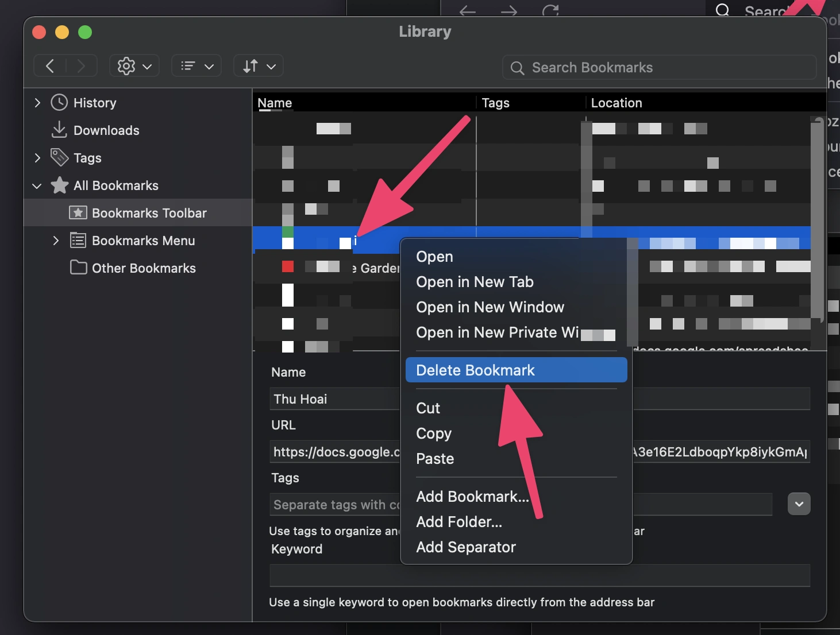This screenshot has width=840, height=635.
Task: Choose Add Bookmark… from context menu
Action: [516, 497]
